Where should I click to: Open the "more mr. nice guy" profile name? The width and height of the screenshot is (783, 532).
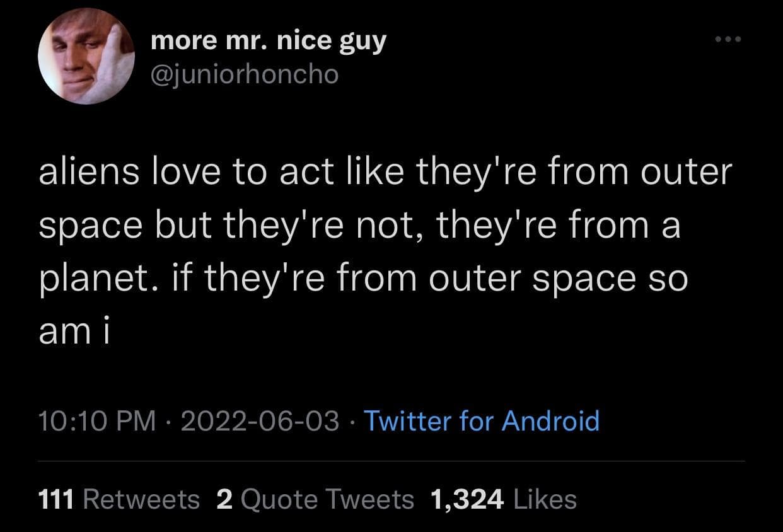pyautogui.click(x=269, y=42)
